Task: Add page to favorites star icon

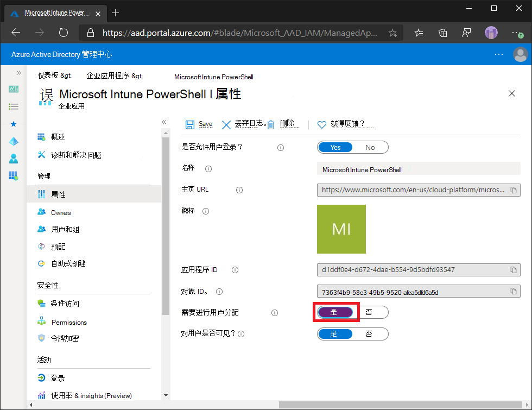Action: coord(392,33)
